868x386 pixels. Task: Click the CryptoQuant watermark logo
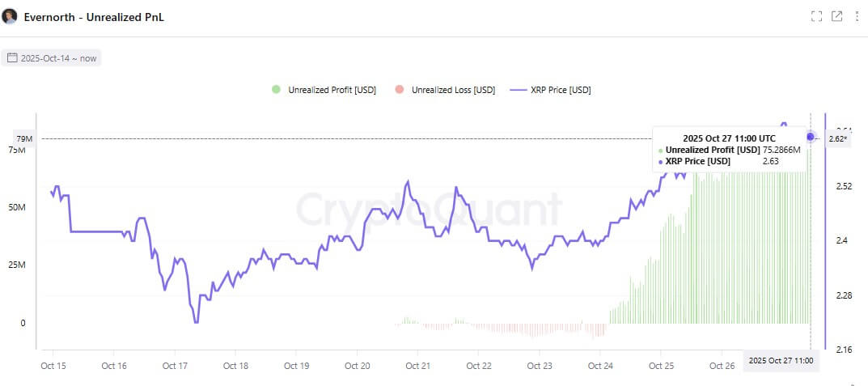pyautogui.click(x=428, y=210)
